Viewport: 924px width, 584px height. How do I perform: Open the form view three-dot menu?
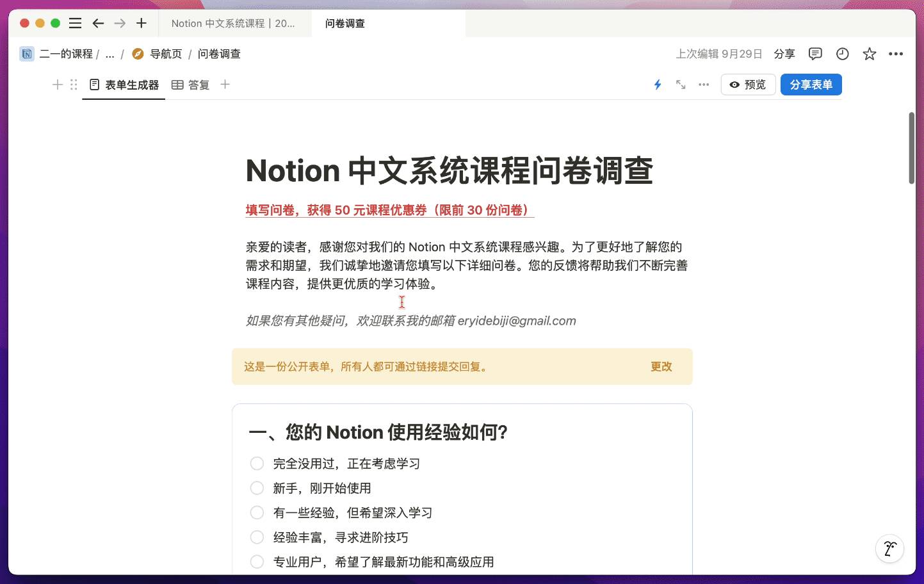pyautogui.click(x=704, y=85)
